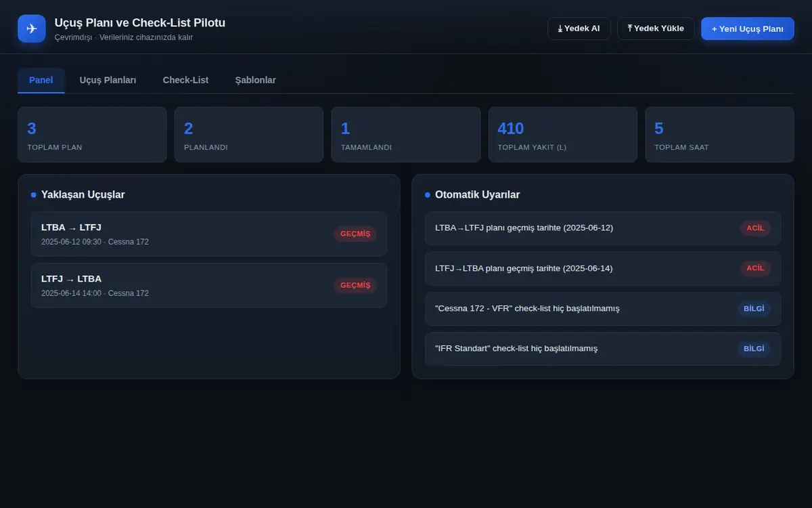Open the Şablonlar tab

[x=256, y=80]
